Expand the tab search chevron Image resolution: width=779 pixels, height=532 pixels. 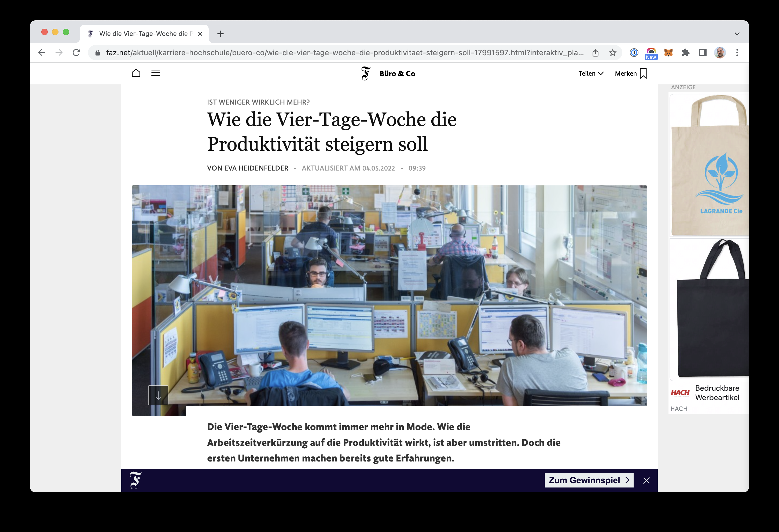[737, 34]
